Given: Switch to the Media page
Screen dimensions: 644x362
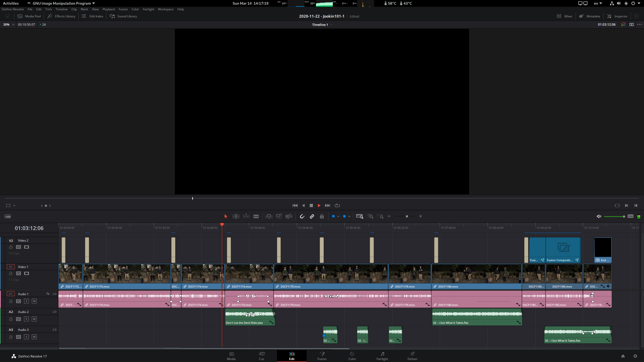Looking at the screenshot, I should (231, 356).
